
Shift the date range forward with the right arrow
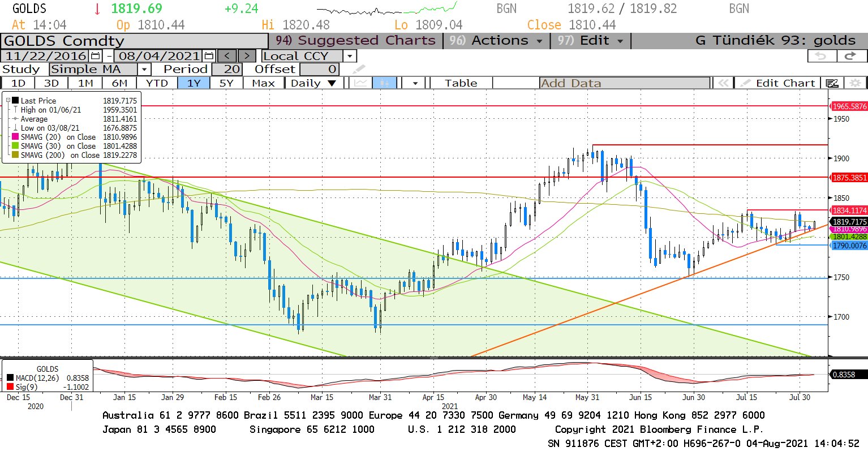(x=247, y=56)
